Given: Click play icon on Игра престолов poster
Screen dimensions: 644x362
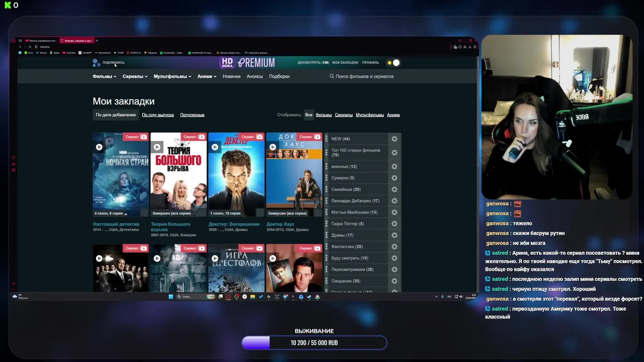Looking at the screenshot, I should point(215,258).
